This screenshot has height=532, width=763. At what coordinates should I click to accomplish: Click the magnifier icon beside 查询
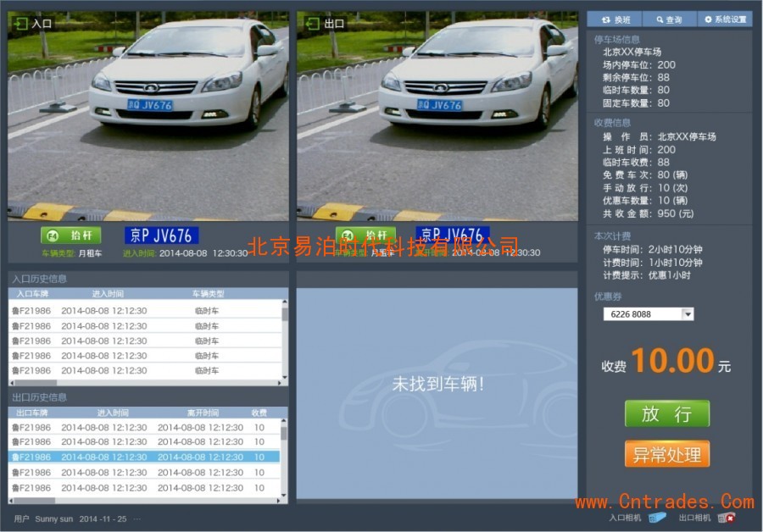[x=660, y=20]
